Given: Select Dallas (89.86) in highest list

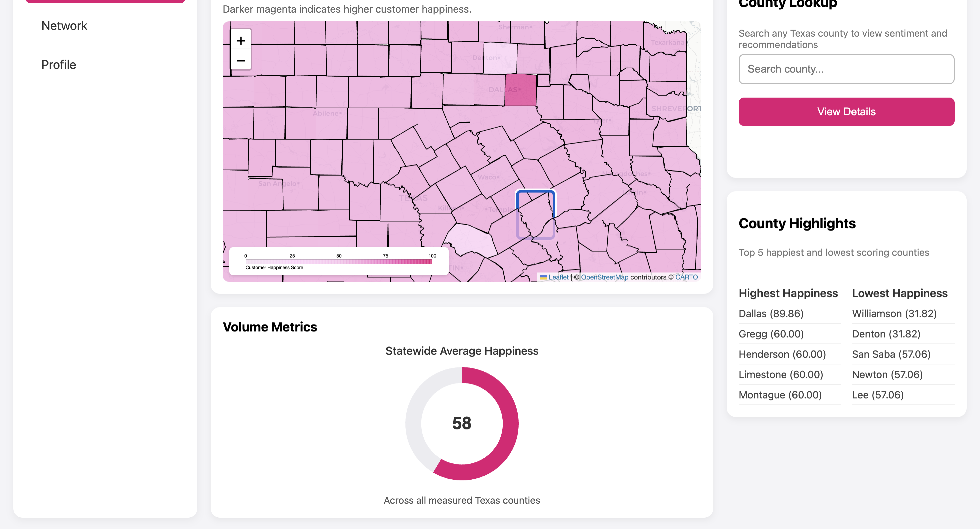Looking at the screenshot, I should pyautogui.click(x=771, y=314).
